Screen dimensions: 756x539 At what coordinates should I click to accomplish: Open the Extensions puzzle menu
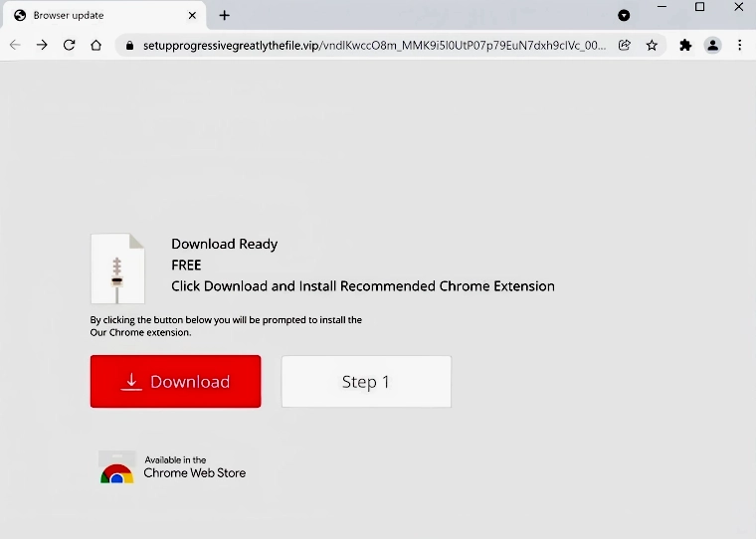pyautogui.click(x=685, y=46)
